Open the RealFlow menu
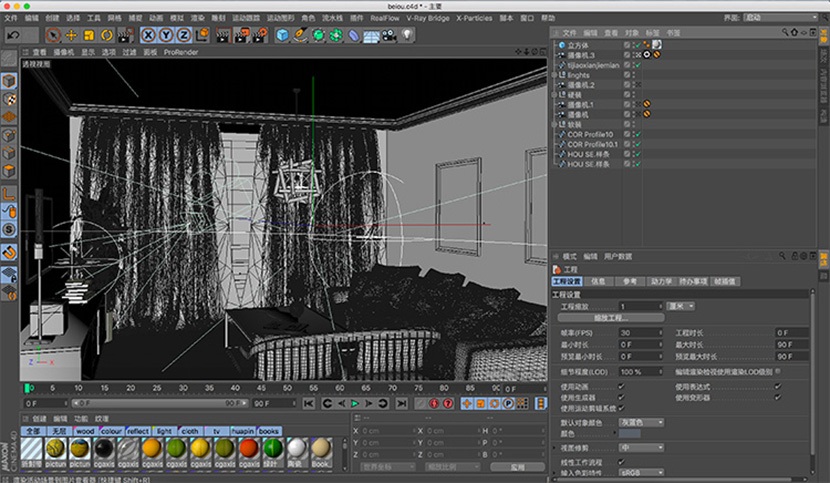The height and width of the screenshot is (483, 830). [x=384, y=18]
